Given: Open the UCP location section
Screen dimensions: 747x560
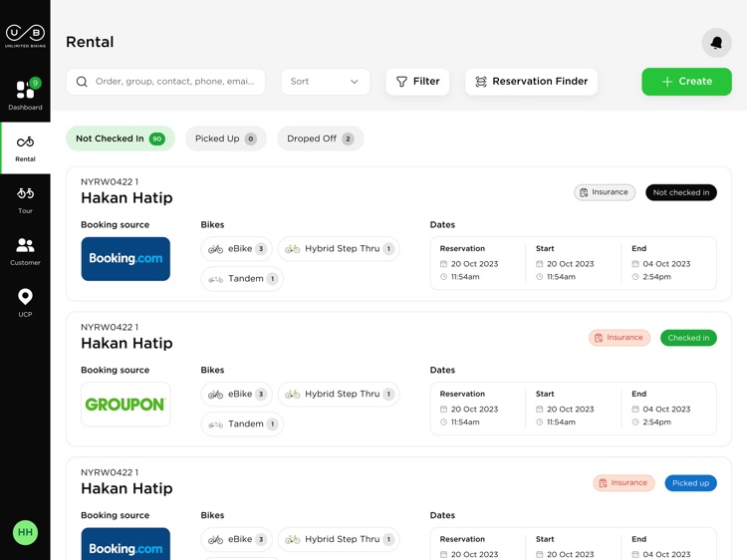Looking at the screenshot, I should pos(25,303).
